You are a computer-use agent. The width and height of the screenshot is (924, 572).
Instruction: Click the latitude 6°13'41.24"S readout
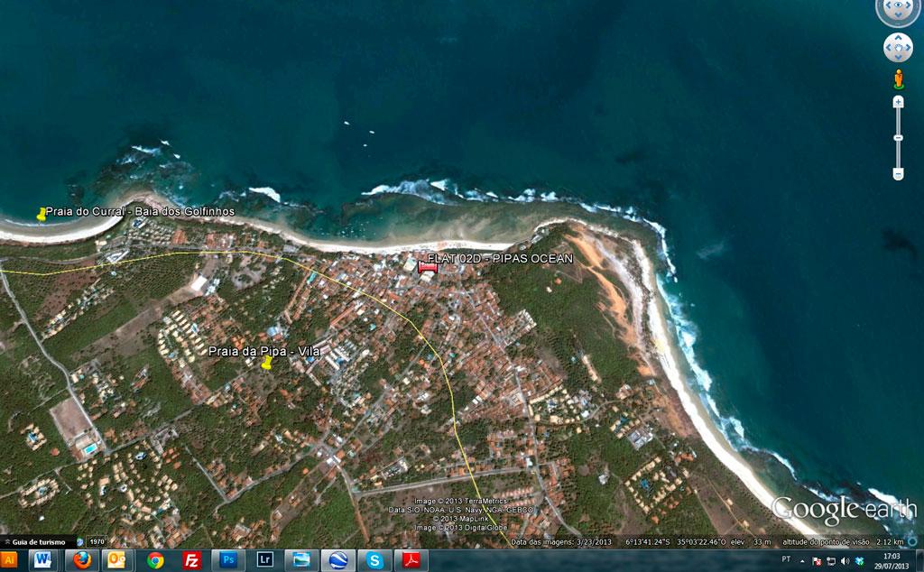[x=648, y=542]
